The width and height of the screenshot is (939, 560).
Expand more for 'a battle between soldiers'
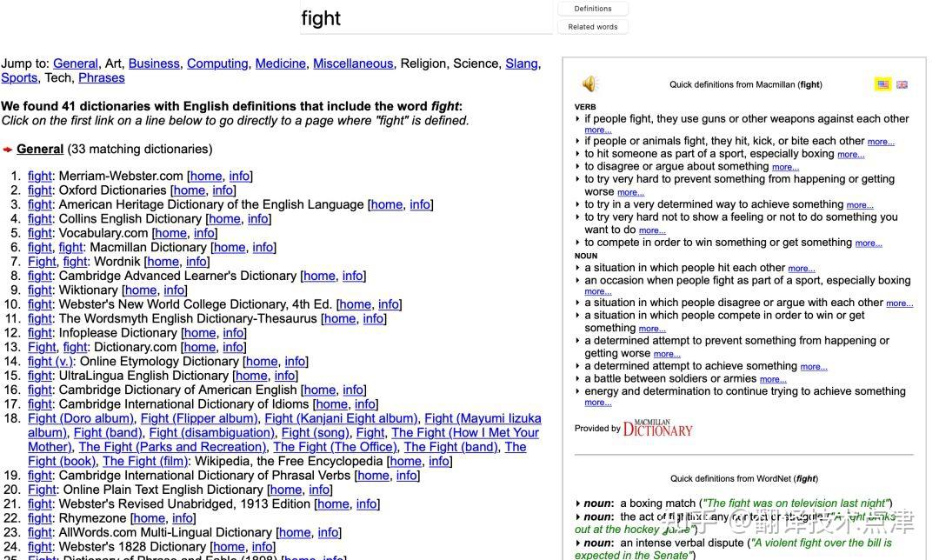tap(773, 379)
